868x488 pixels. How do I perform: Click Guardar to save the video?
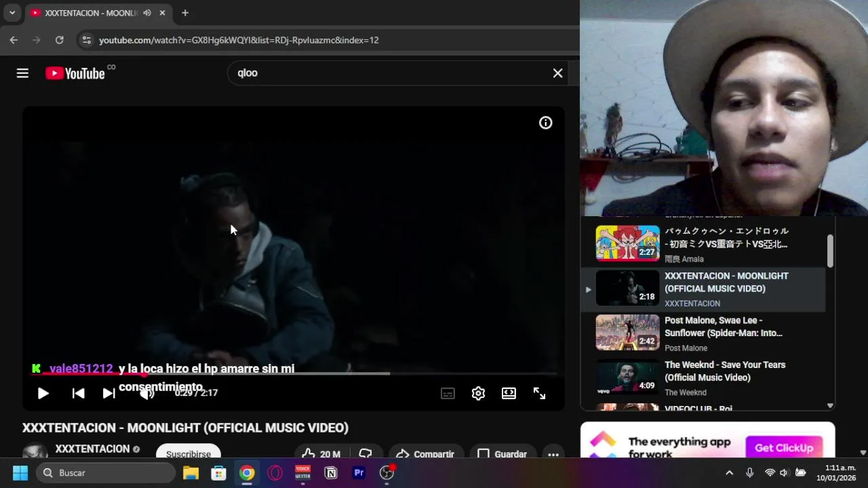coord(502,454)
